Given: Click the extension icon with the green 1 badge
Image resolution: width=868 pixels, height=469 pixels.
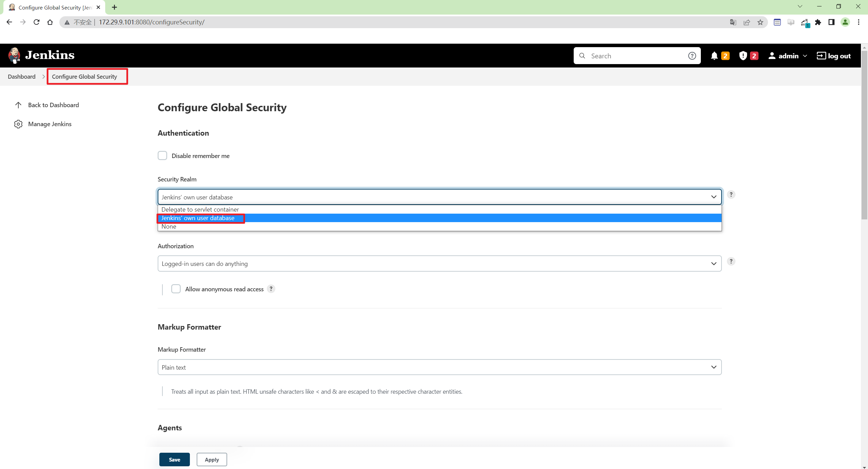Looking at the screenshot, I should tap(805, 23).
